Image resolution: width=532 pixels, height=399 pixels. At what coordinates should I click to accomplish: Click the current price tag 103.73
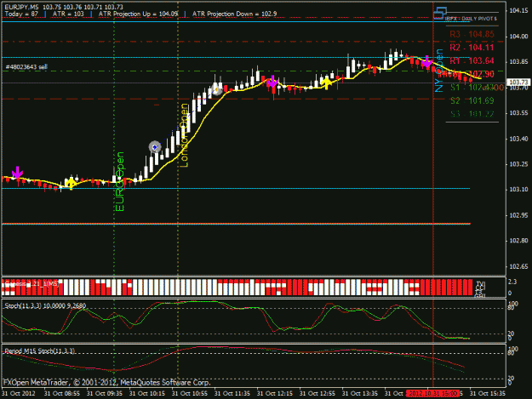[x=518, y=83]
